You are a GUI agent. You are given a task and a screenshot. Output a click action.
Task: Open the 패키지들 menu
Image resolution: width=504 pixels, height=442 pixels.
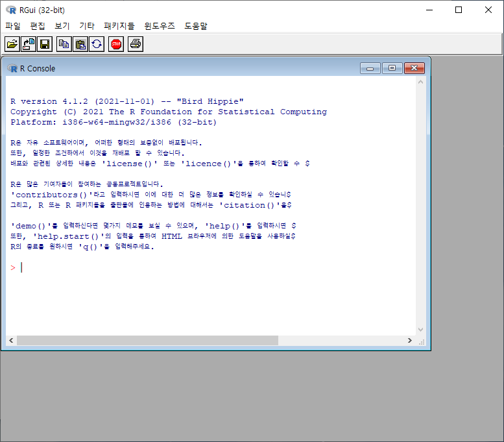click(x=119, y=26)
